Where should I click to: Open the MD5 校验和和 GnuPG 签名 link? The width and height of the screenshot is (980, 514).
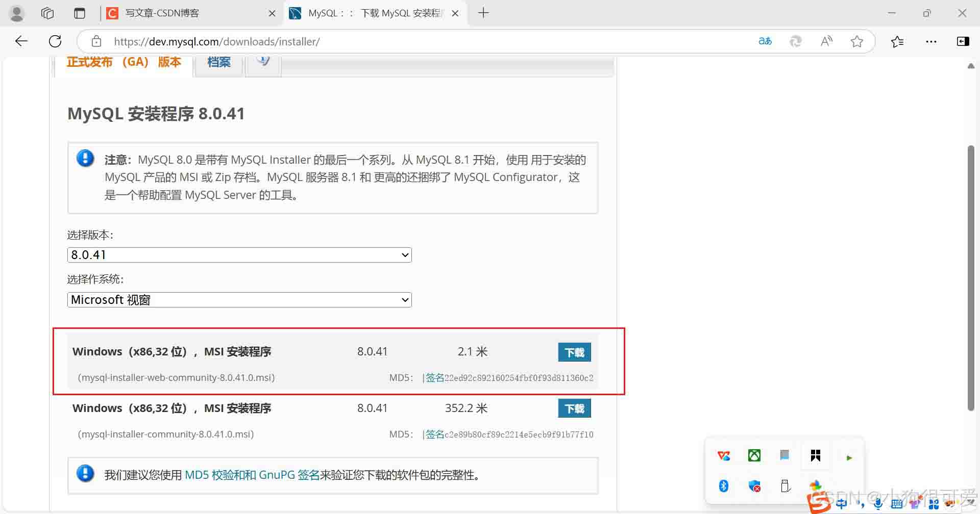click(252, 475)
